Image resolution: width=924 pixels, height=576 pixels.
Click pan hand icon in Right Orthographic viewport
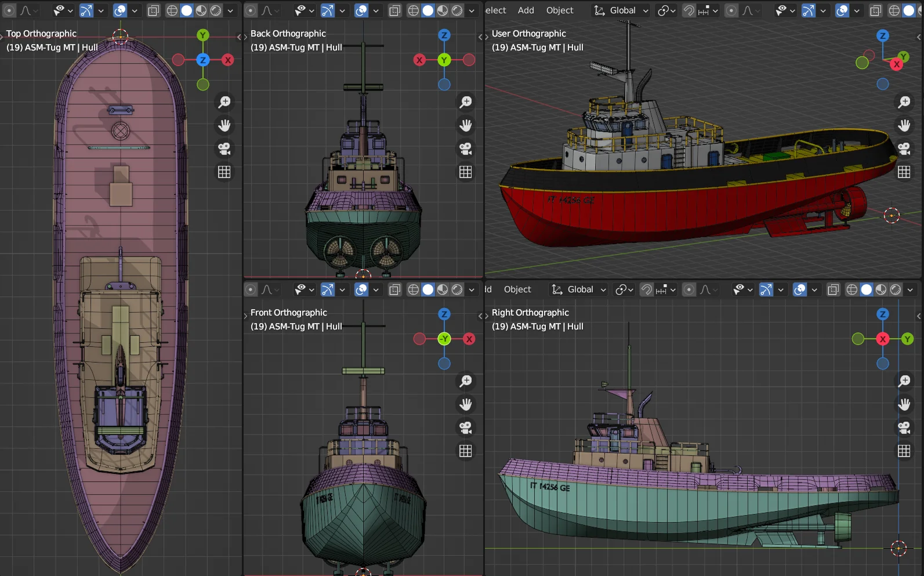904,404
